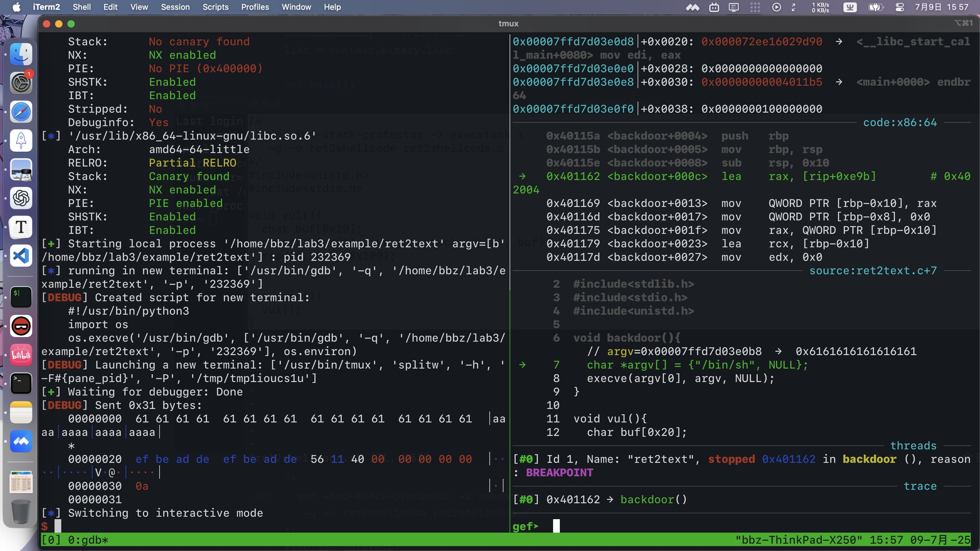
Task: Click the date and time in the menu bar
Action: pyautogui.click(x=942, y=7)
